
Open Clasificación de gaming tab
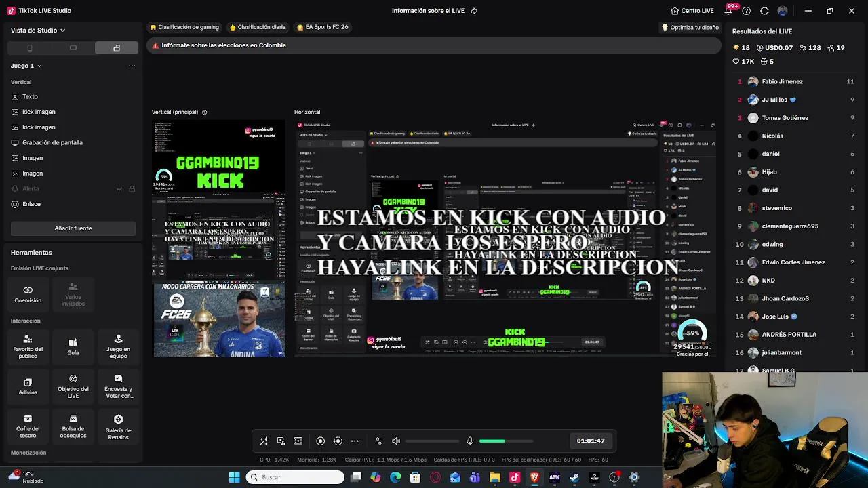point(184,27)
